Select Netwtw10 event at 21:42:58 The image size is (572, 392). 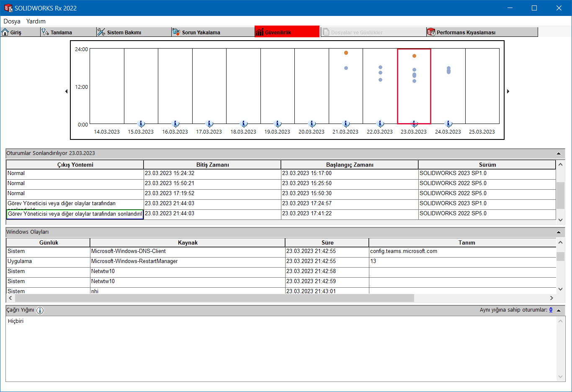click(x=281, y=271)
